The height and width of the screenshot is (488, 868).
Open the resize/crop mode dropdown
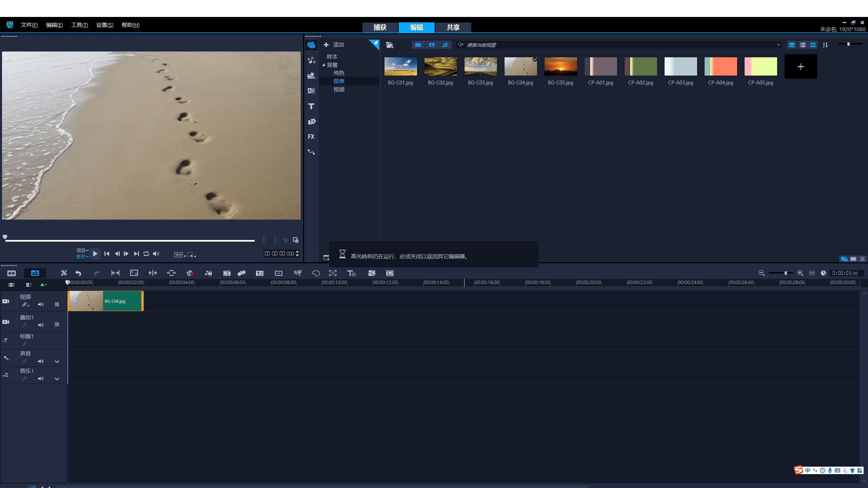(192, 255)
